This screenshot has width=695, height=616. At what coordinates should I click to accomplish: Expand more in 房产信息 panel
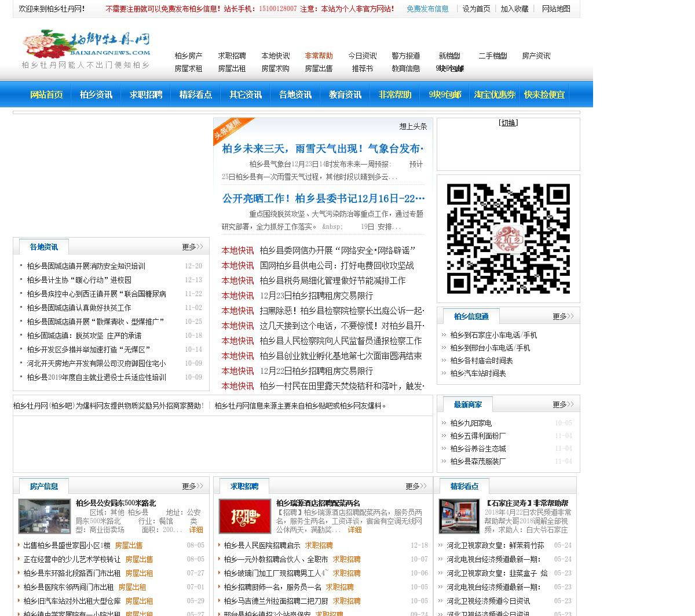192,486
